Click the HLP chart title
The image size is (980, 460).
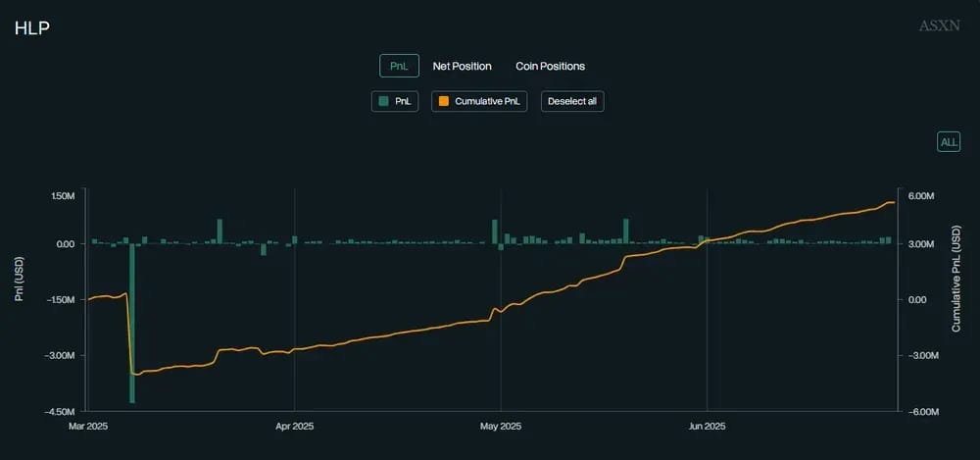click(32, 28)
